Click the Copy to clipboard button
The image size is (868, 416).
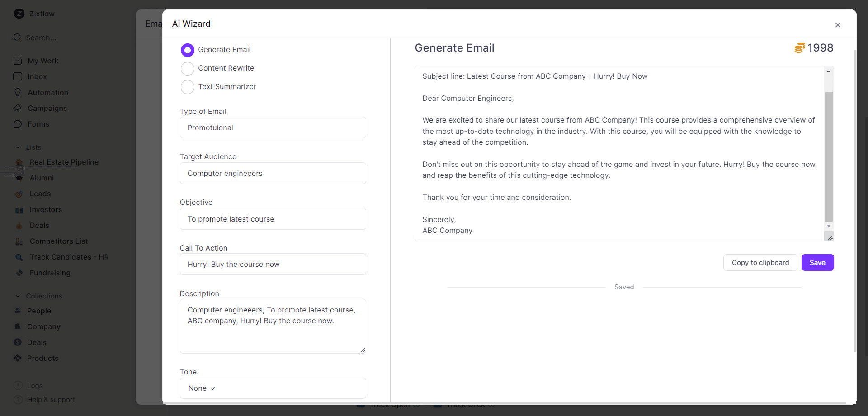(760, 262)
